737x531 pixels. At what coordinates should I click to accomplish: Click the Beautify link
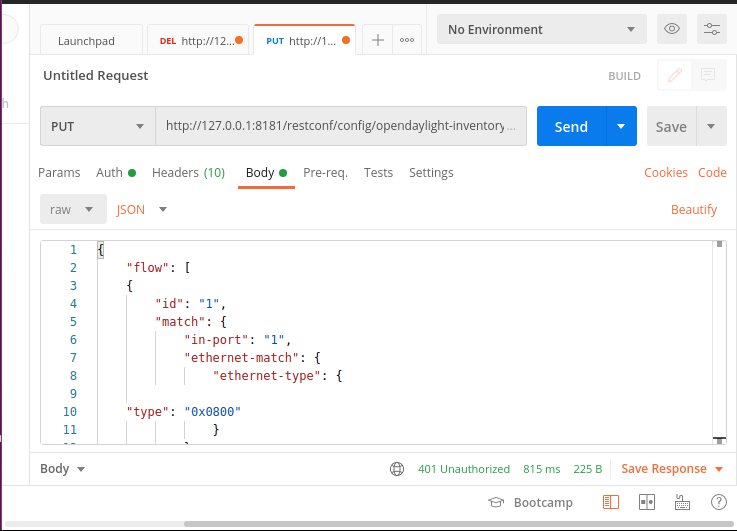click(694, 210)
